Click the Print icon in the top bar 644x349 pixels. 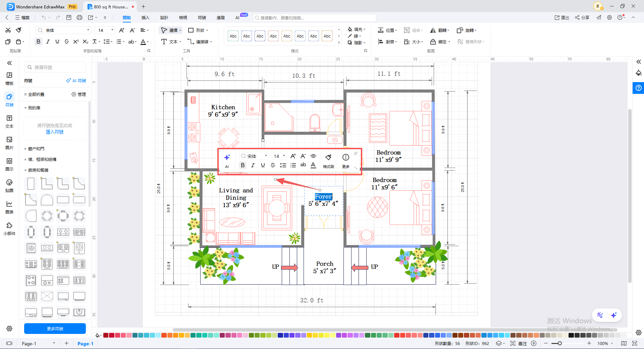[x=79, y=17]
